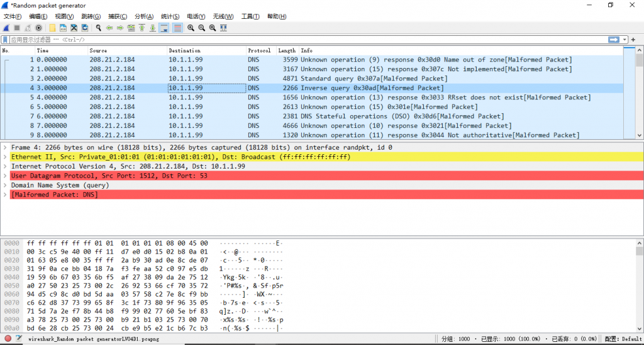Restart the current capture icon
The width and height of the screenshot is (644, 345).
pos(28,28)
